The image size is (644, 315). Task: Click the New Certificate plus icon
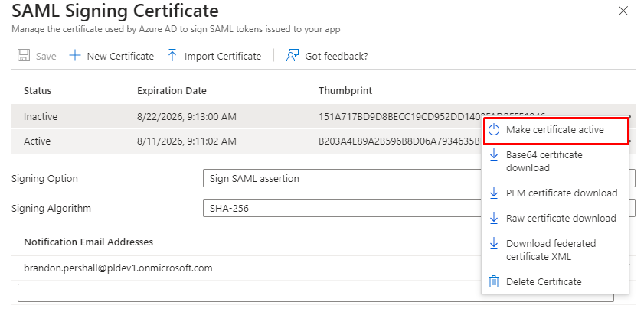pyautogui.click(x=75, y=56)
